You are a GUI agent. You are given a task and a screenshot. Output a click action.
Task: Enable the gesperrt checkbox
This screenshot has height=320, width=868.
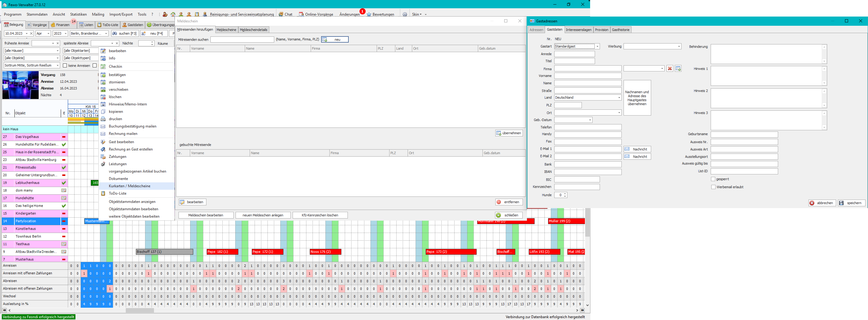click(x=713, y=179)
